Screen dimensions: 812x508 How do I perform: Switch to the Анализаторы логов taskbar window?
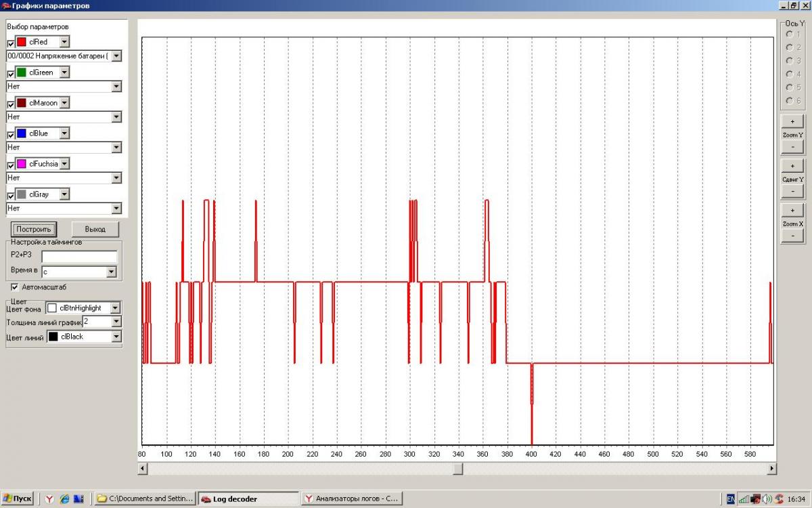[352, 499]
